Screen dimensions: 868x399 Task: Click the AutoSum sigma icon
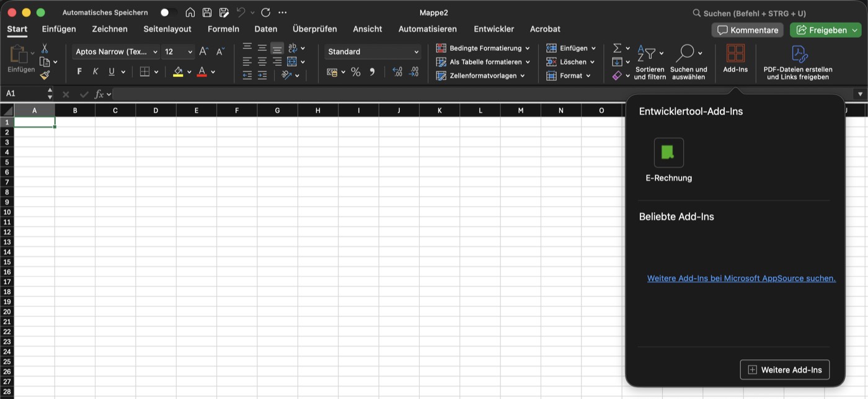pyautogui.click(x=617, y=48)
